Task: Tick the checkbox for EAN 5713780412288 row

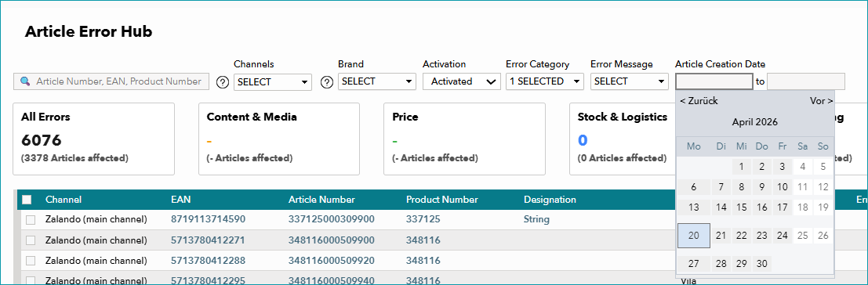Action: pyautogui.click(x=31, y=261)
